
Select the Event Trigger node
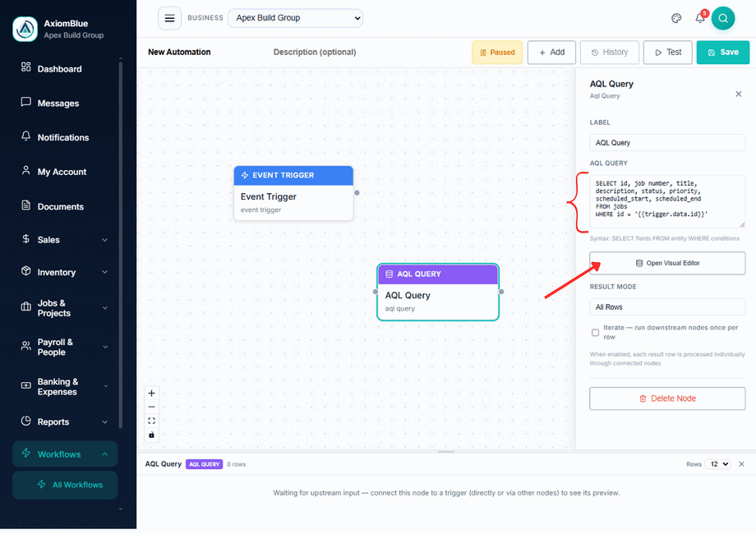[x=293, y=193]
